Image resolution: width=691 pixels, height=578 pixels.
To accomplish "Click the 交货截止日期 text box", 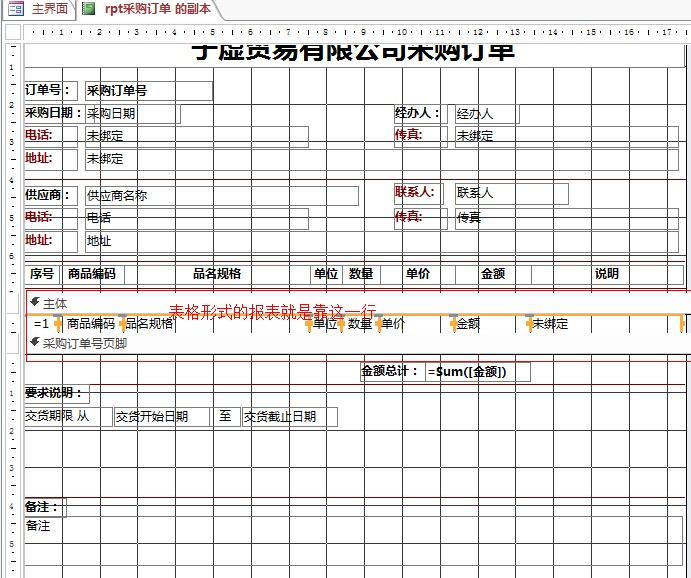I will coord(290,417).
